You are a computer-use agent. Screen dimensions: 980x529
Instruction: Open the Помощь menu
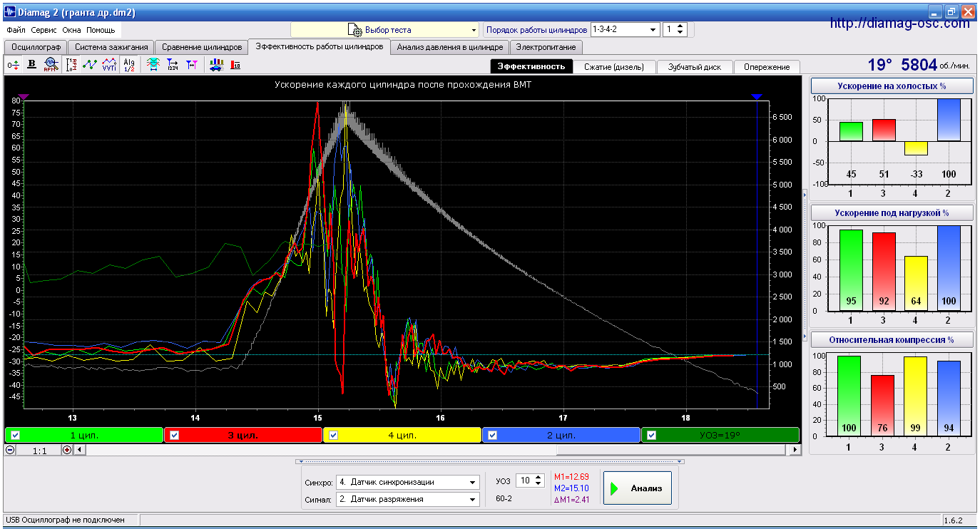click(101, 30)
